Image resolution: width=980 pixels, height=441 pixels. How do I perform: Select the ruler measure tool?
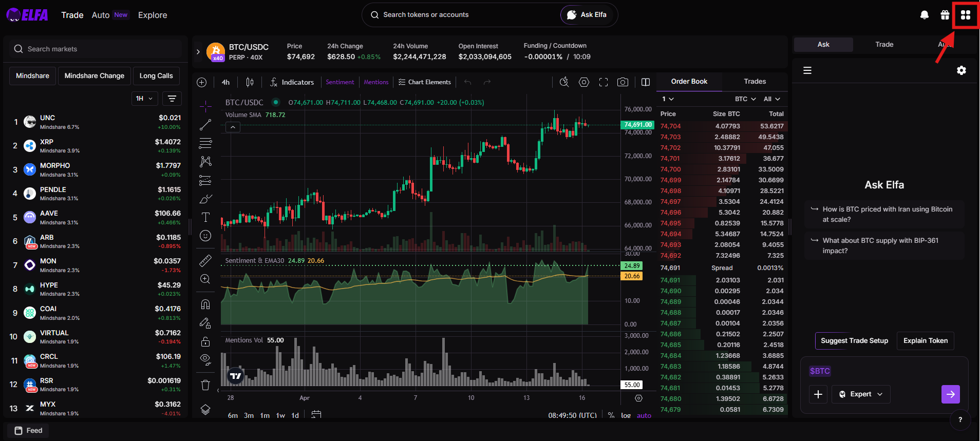[x=205, y=261]
